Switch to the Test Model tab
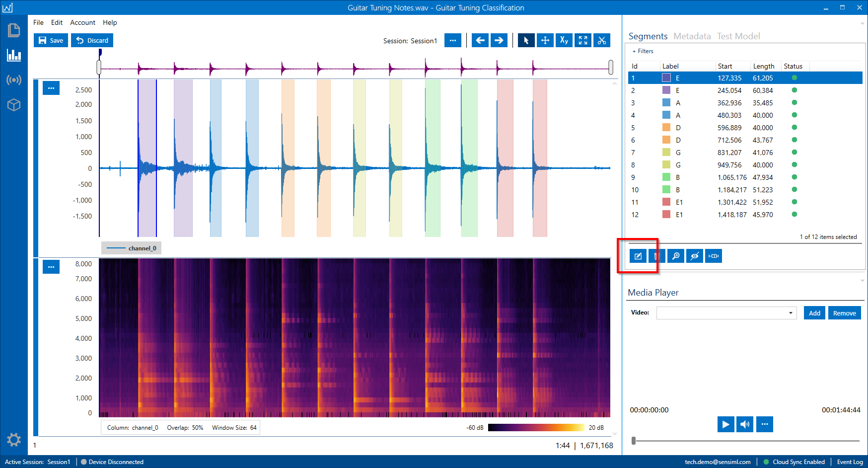The height and width of the screenshot is (468, 868). click(738, 36)
